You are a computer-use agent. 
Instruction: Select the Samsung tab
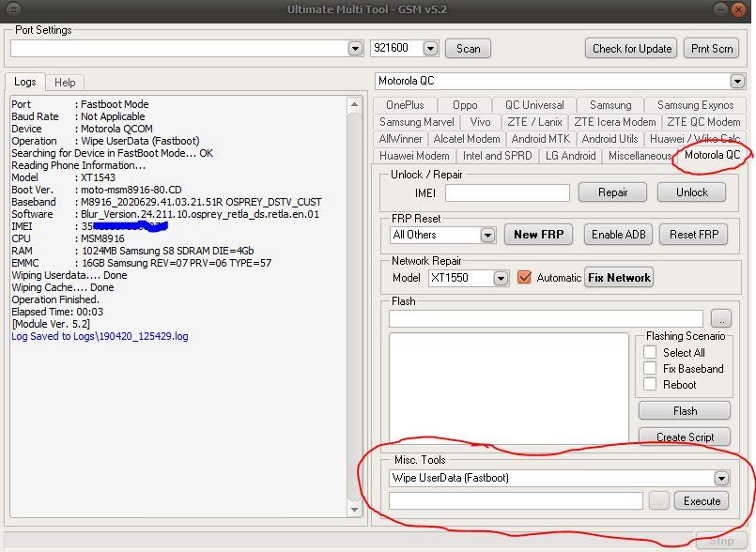(610, 105)
